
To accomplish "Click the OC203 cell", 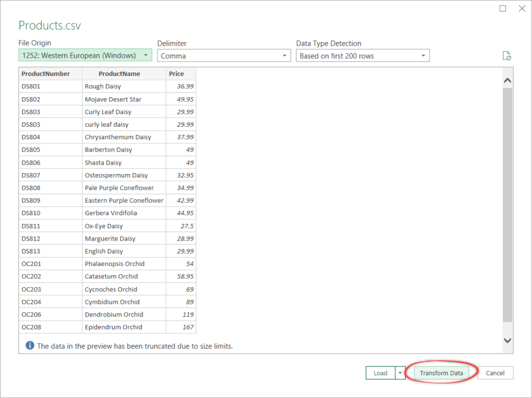I will pos(50,289).
